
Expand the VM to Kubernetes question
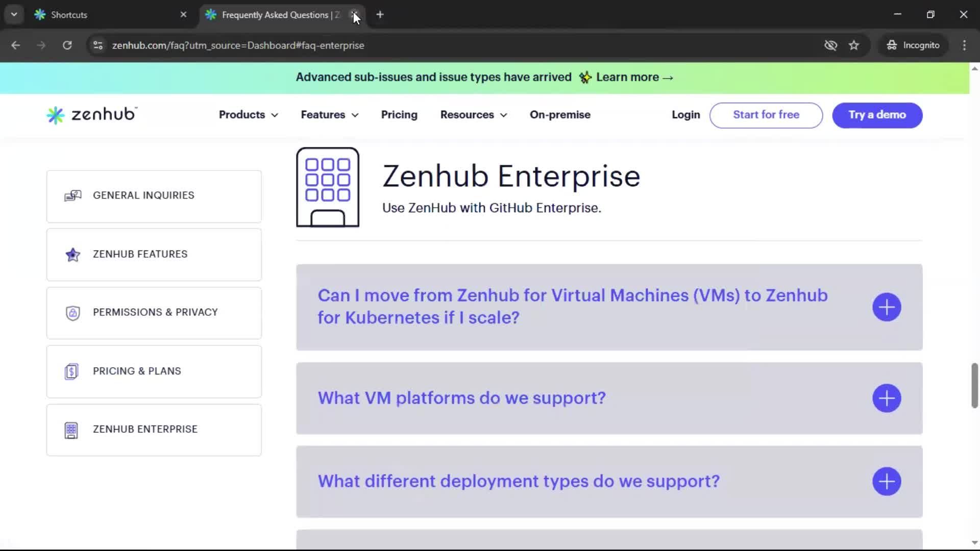887,307
